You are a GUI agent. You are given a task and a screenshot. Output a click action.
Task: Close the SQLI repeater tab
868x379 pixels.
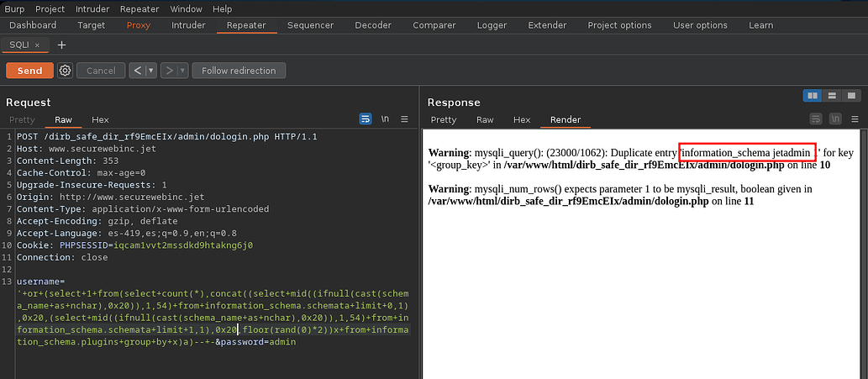[37, 45]
